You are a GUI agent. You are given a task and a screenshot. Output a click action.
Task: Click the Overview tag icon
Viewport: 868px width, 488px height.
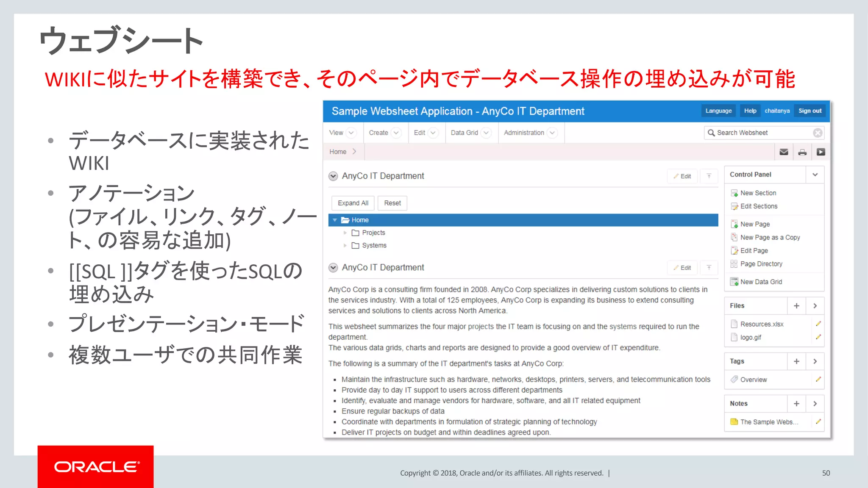(x=734, y=380)
